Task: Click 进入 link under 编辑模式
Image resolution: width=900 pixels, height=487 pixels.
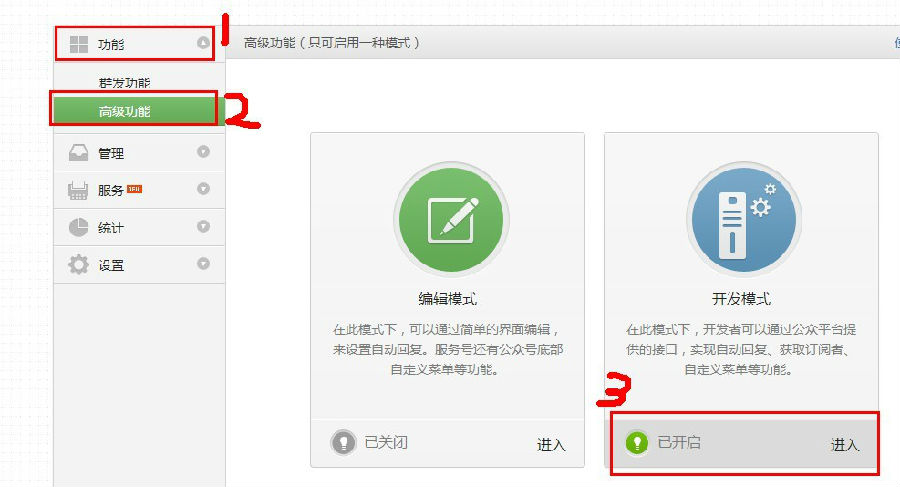Action: coord(551,445)
